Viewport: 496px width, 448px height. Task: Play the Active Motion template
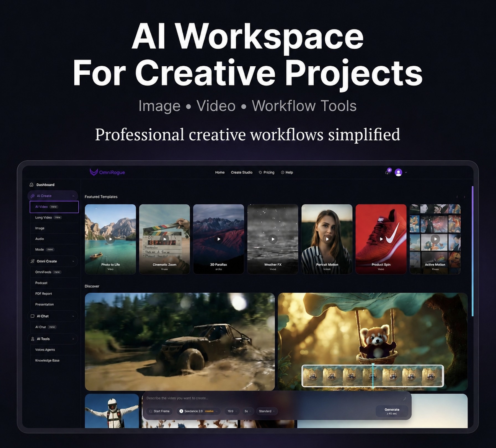[435, 239]
